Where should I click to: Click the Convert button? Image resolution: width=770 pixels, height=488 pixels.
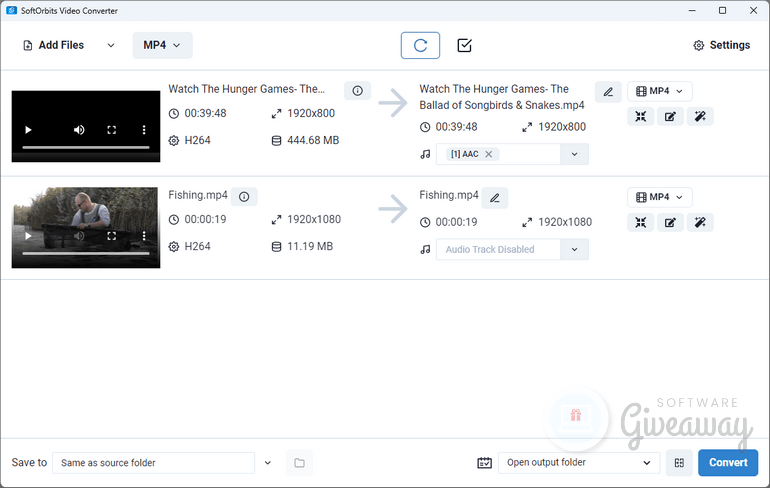(728, 463)
